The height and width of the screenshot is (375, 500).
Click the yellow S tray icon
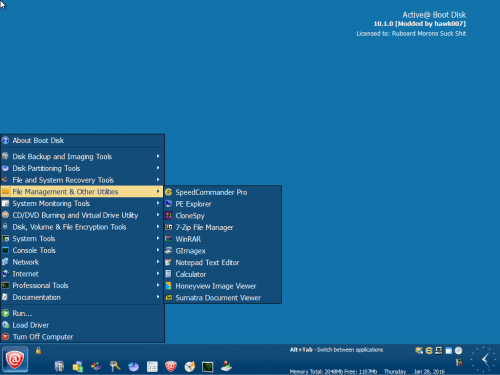429,350
